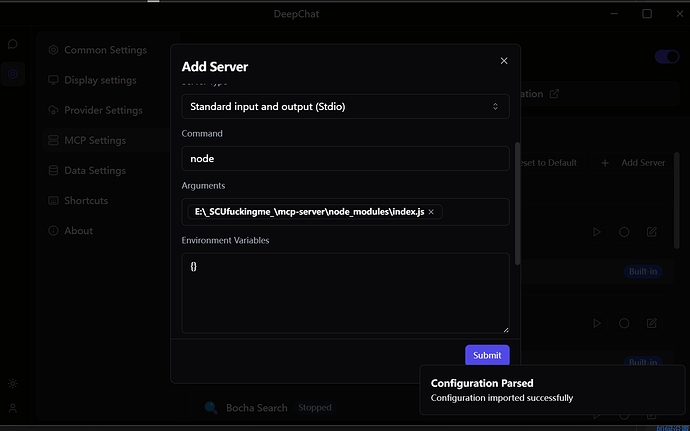Click the plus icon on Add Server button
Viewport: 690px width, 431px height.
coord(605,163)
